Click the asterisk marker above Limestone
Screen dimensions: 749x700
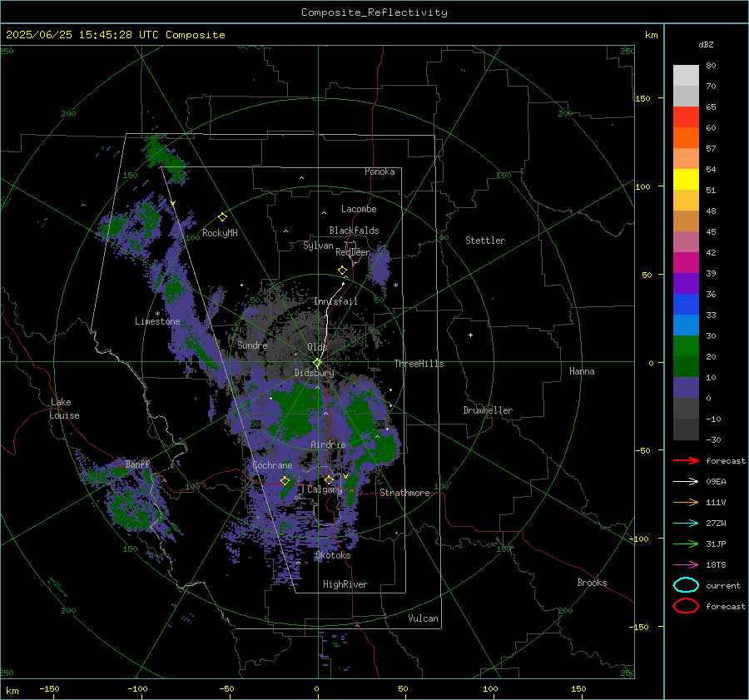click(x=157, y=314)
